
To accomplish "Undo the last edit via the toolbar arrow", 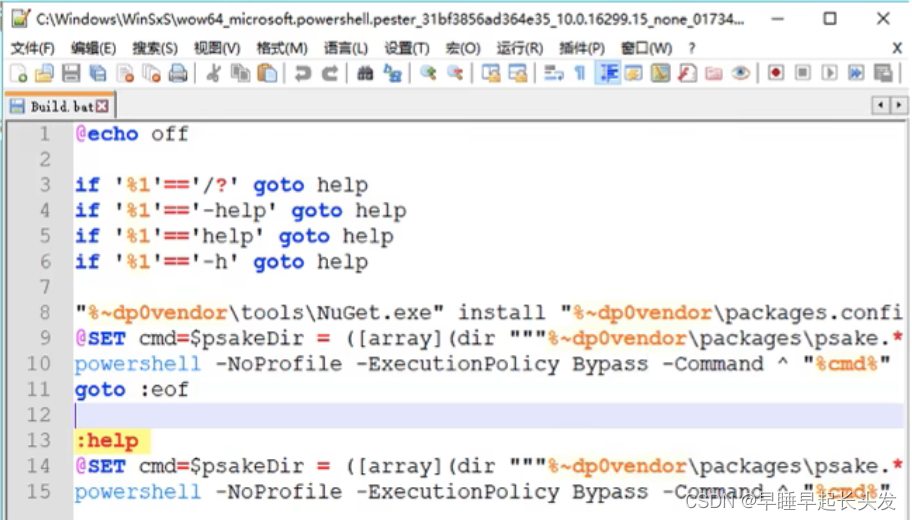I will 302,73.
